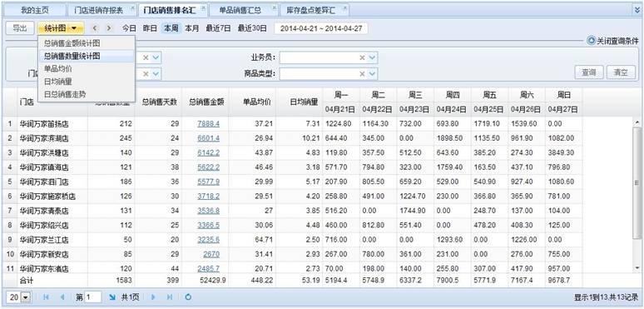Go to previous page icon
Image resolution: width=644 pixels, height=309 pixels.
click(x=62, y=297)
